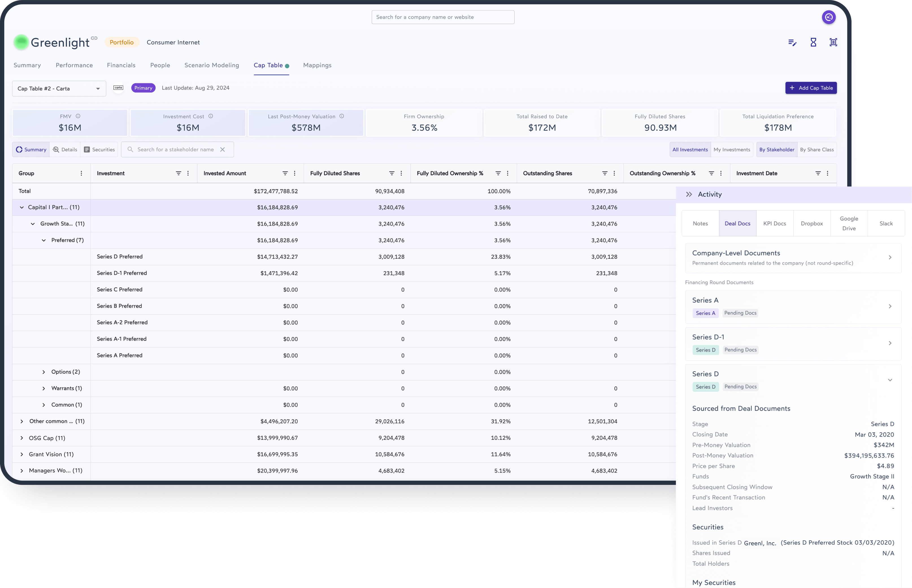The image size is (912, 588).
Task: Open Invested Amount column three-dot menu
Action: coord(294,173)
